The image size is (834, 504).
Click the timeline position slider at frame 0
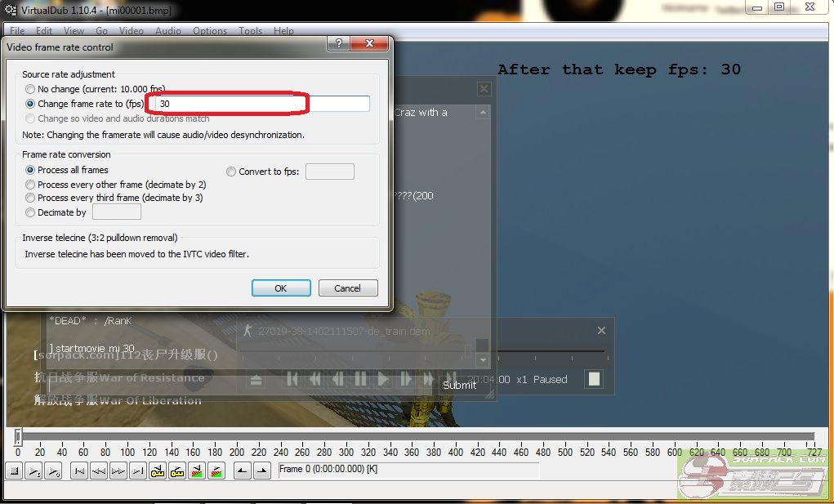[17, 437]
